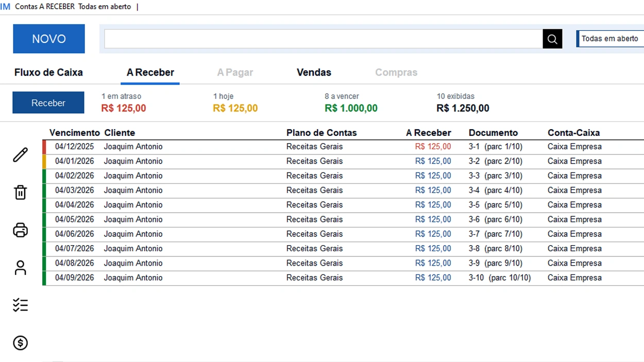Viewport: 644px width, 362px height.
Task: Click the search text field
Action: click(323, 39)
